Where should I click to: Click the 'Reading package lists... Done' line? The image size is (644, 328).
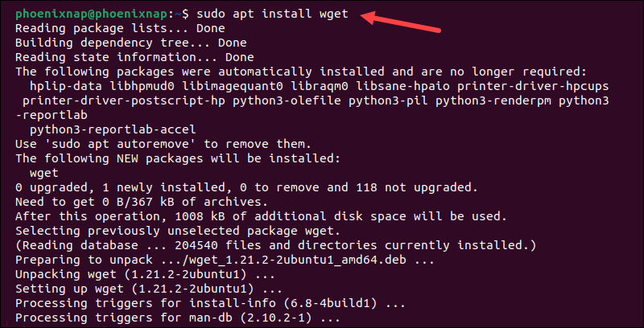coord(120,28)
